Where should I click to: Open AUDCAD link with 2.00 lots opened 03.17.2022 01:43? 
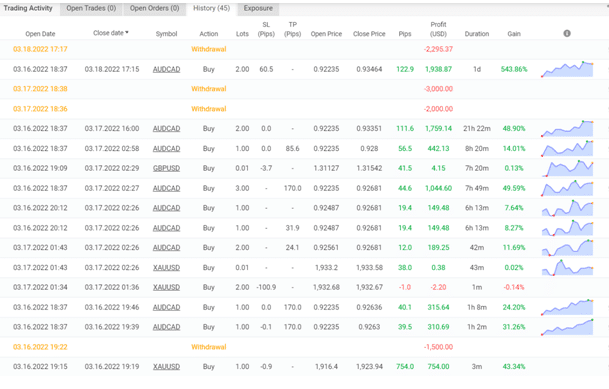click(x=166, y=247)
